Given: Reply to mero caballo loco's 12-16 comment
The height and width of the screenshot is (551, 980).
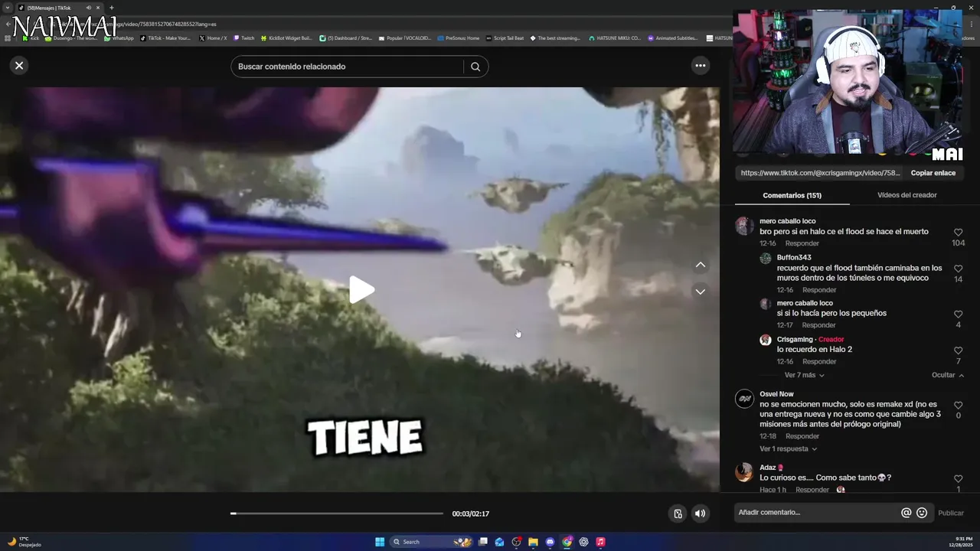Looking at the screenshot, I should pos(802,243).
